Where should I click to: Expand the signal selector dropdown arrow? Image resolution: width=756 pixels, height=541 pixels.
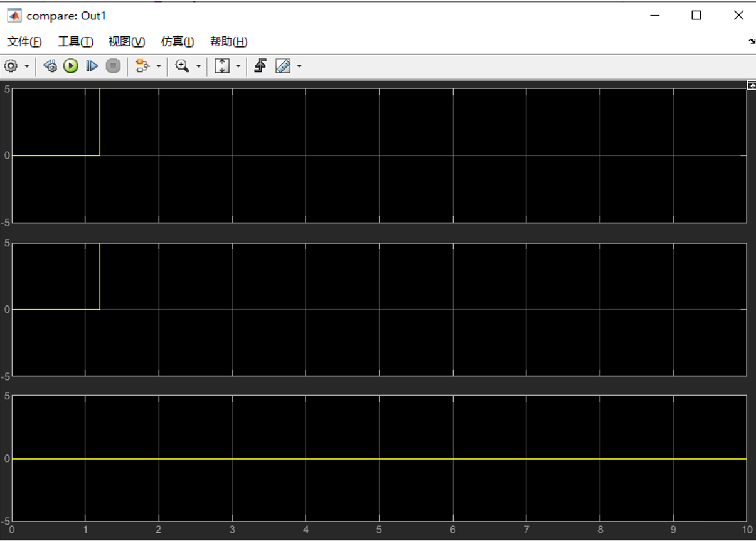(159, 66)
